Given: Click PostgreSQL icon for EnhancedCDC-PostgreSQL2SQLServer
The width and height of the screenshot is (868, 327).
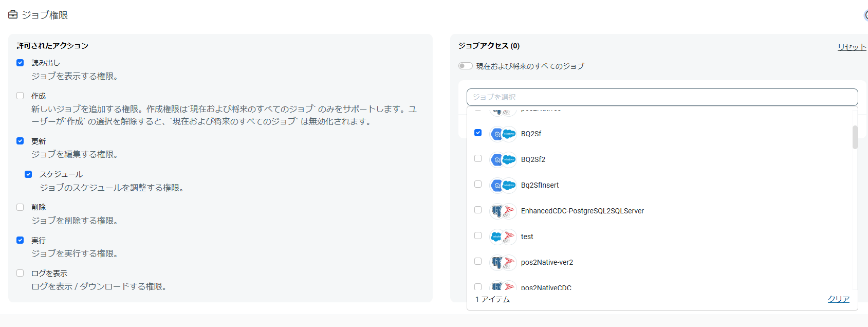Looking at the screenshot, I should pos(497,211).
